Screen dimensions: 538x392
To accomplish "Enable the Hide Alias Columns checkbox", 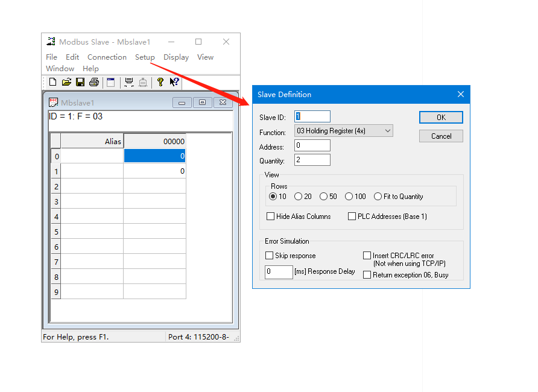I will [x=270, y=217].
